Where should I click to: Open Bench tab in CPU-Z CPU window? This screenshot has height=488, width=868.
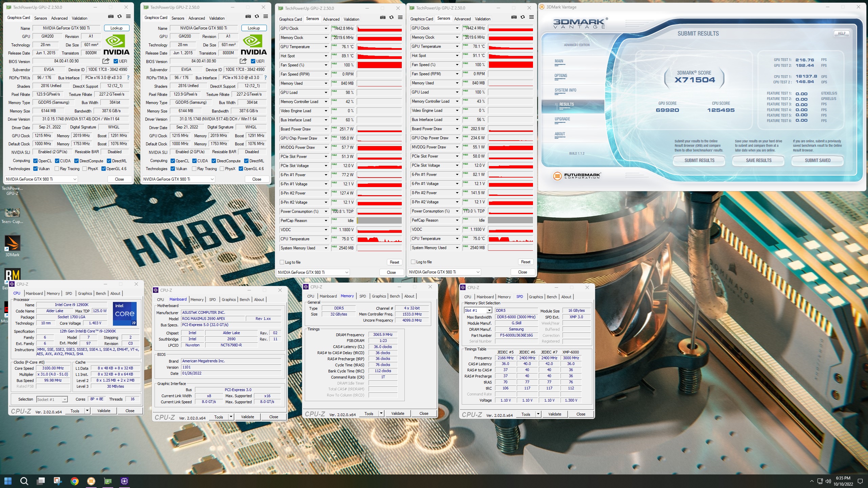point(101,293)
